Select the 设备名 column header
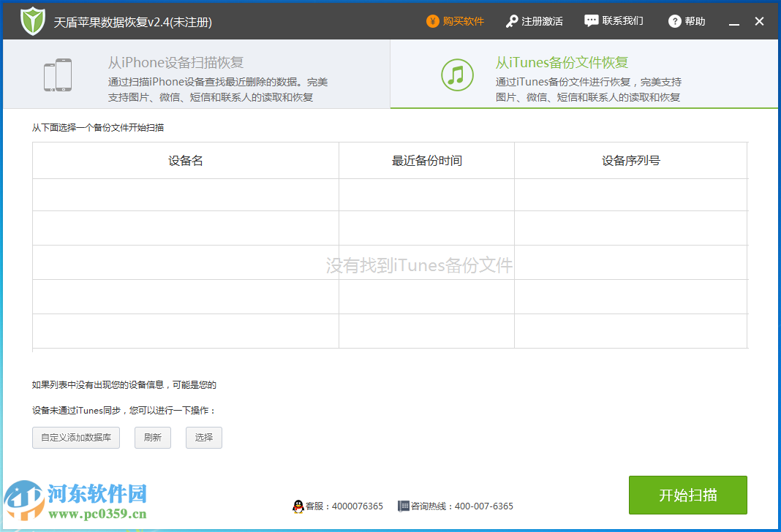 tap(184, 160)
